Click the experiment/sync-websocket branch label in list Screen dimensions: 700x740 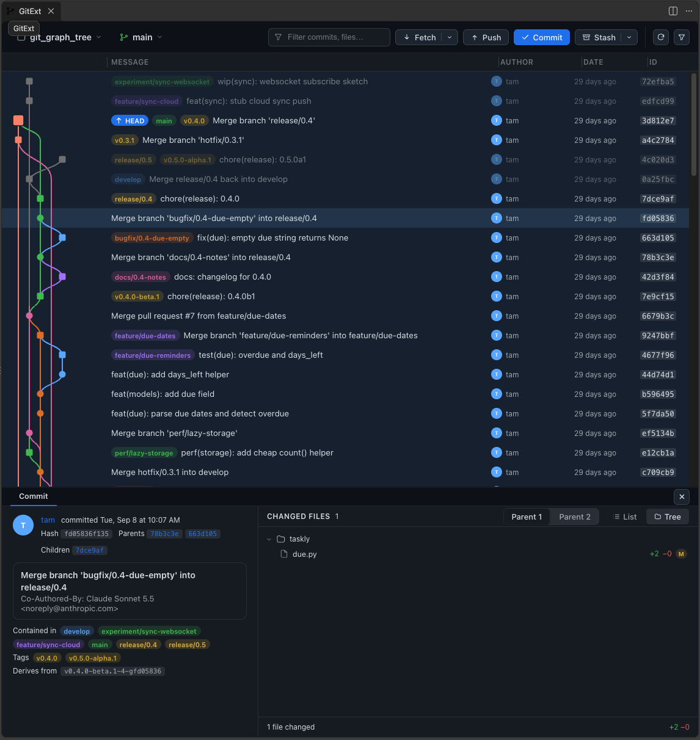(162, 82)
